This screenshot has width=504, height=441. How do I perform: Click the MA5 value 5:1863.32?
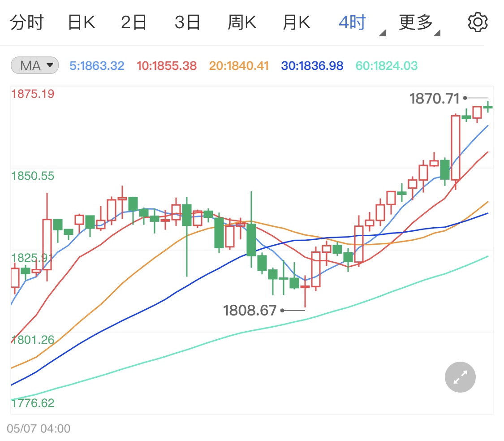click(x=97, y=65)
